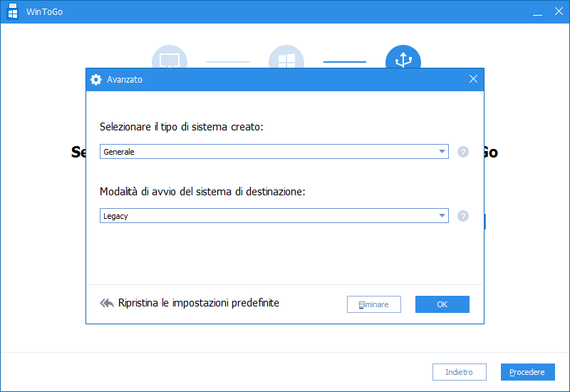This screenshot has width=570, height=392.
Task: Expand the arrow on Generale dropdown
Action: 442,152
